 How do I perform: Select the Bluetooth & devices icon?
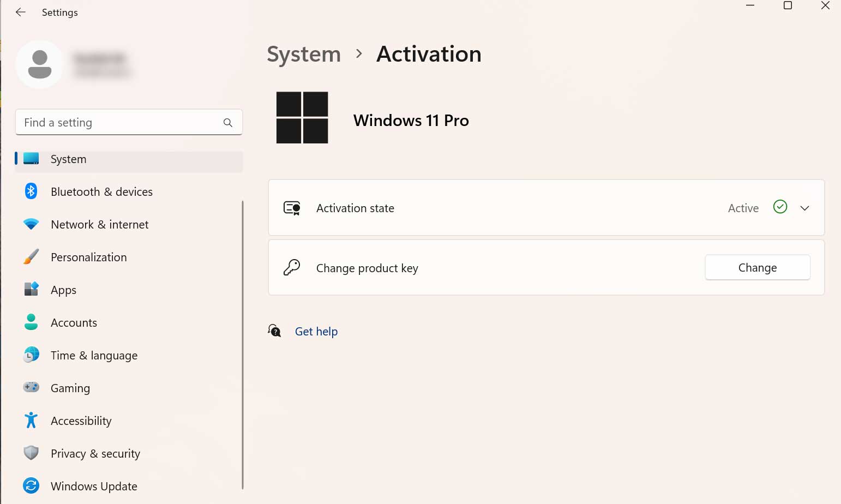click(31, 191)
